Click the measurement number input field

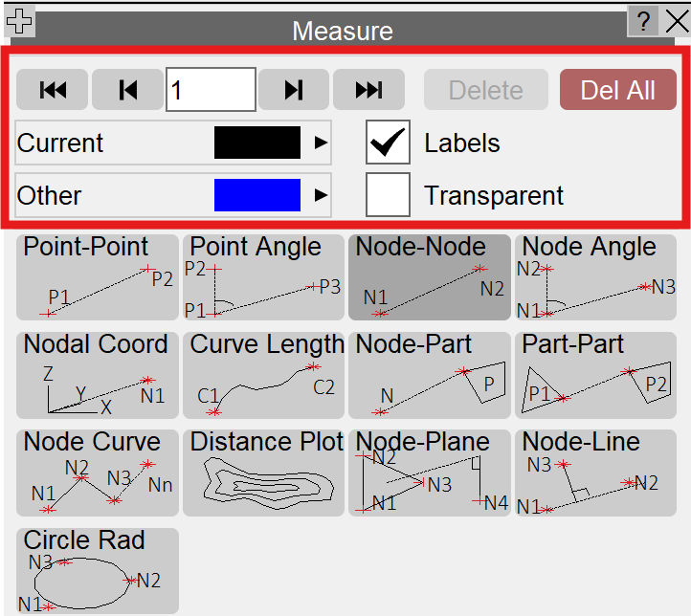click(211, 89)
